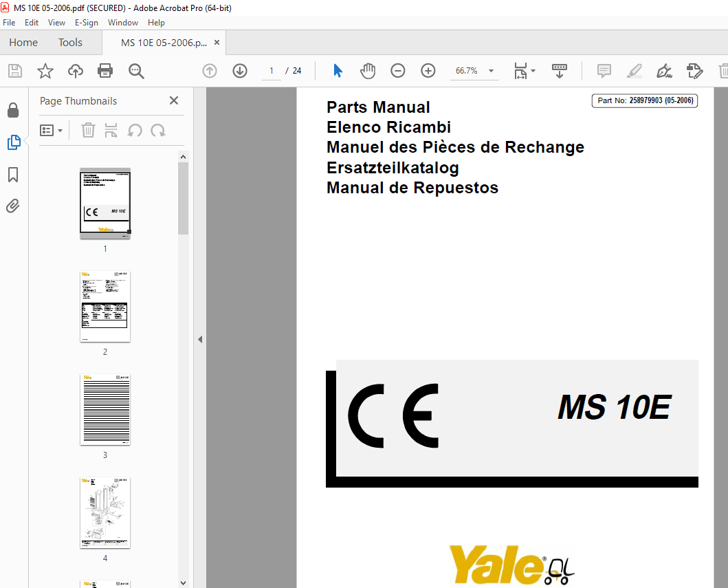Viewport: 728px width, 588px height.
Task: Click the security lock panel icon
Action: [13, 111]
